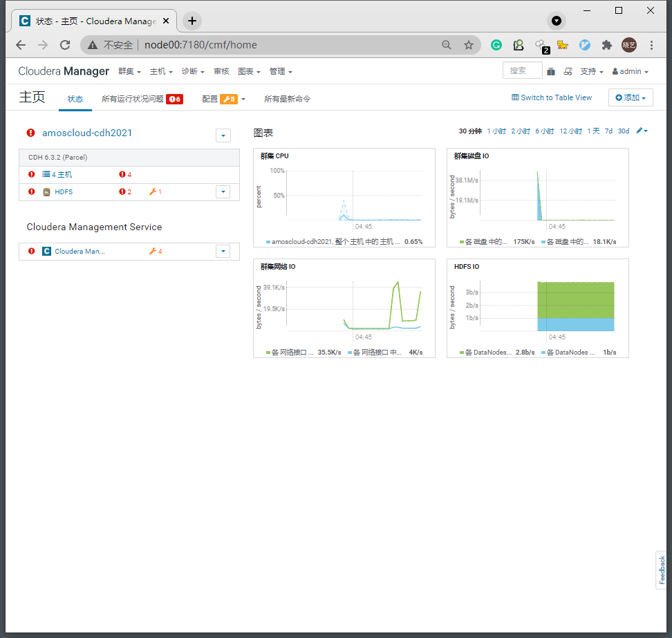Screen dimensions: 672x638
Task: Select the 2 小时 time range
Action: click(x=521, y=131)
